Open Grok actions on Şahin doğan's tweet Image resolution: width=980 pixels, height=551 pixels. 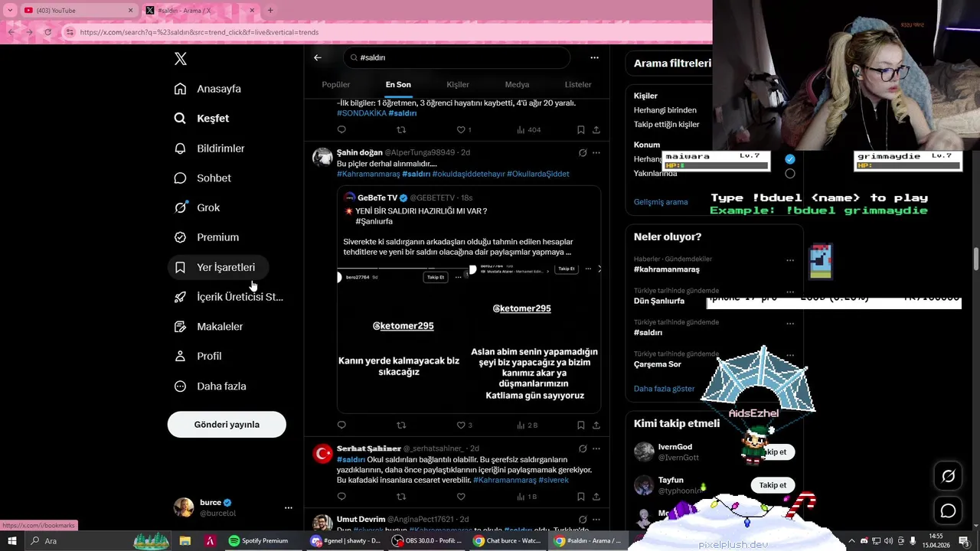pyautogui.click(x=583, y=153)
